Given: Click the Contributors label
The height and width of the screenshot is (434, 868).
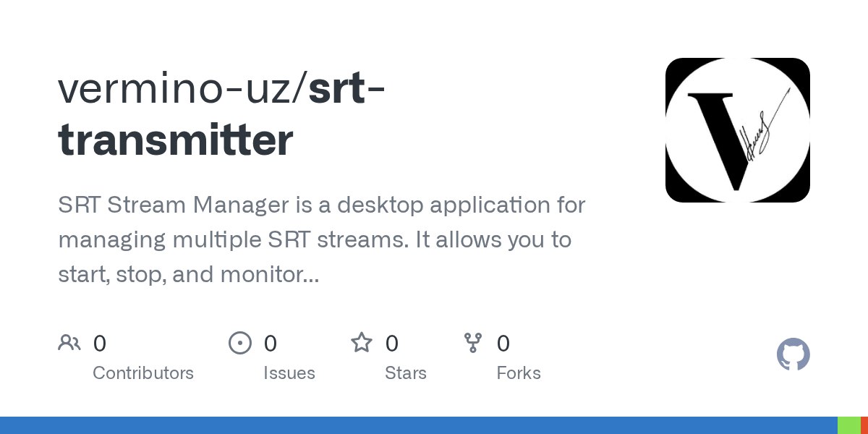Looking at the screenshot, I should 143,373.
